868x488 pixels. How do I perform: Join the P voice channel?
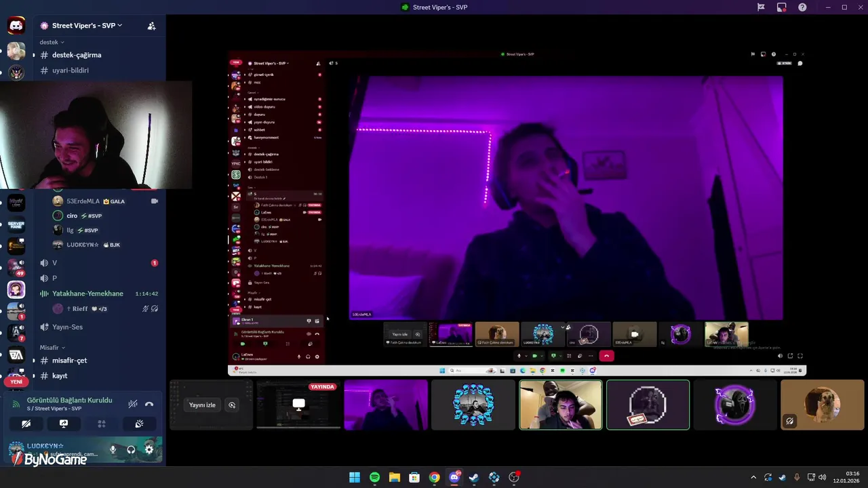coord(99,279)
